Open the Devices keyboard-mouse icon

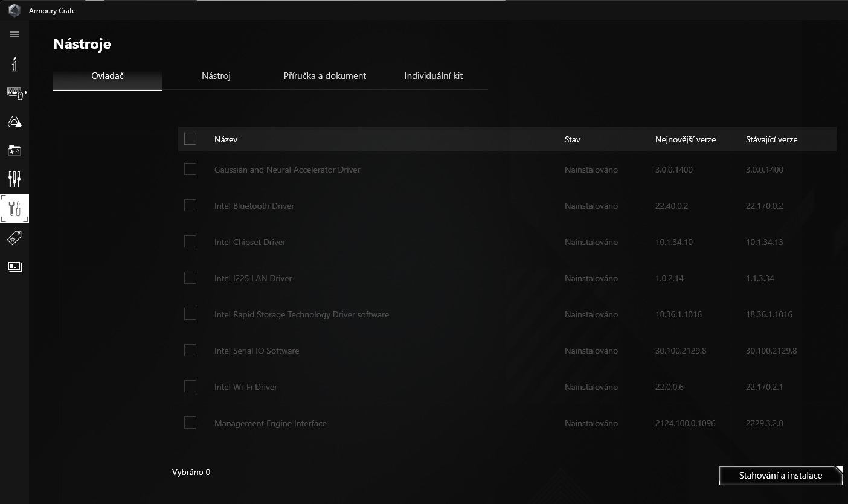[14, 92]
